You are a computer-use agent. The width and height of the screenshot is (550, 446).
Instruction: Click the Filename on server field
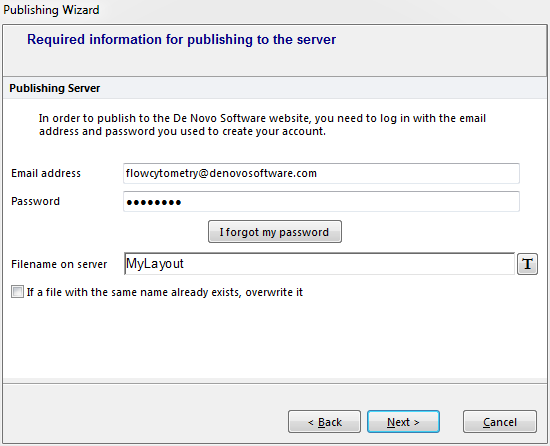coord(320,264)
